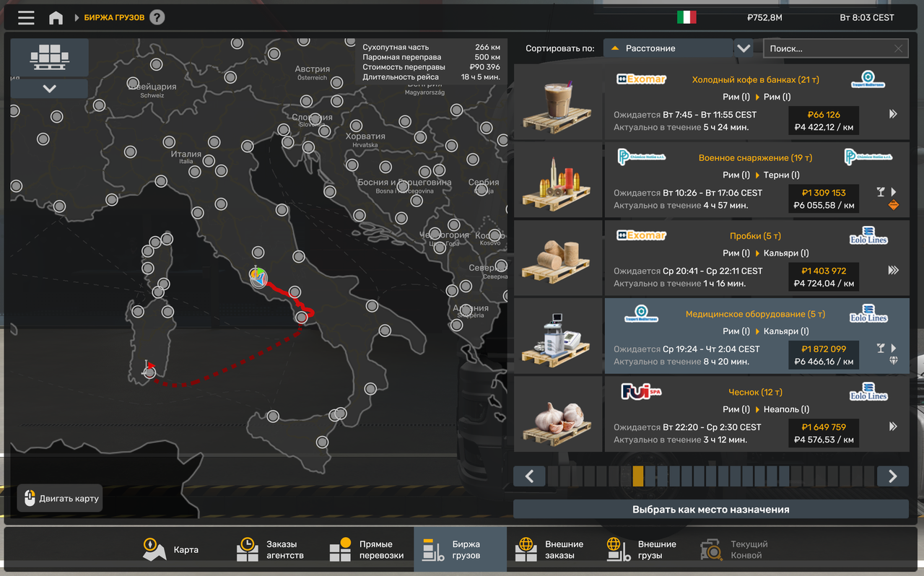Click the medical equipment cargo thumbnail
Viewport: 924px width, 576px height.
pos(557,336)
